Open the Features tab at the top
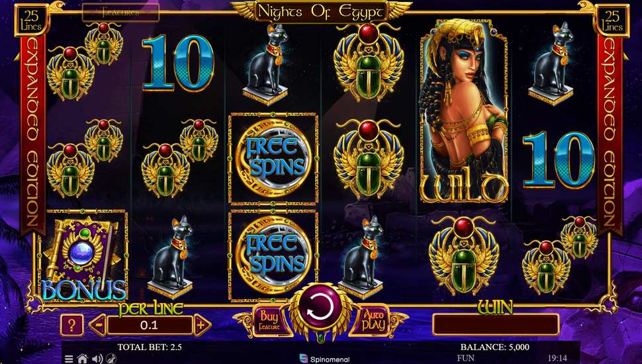Viewport: 642px width, 364px height. (x=120, y=13)
